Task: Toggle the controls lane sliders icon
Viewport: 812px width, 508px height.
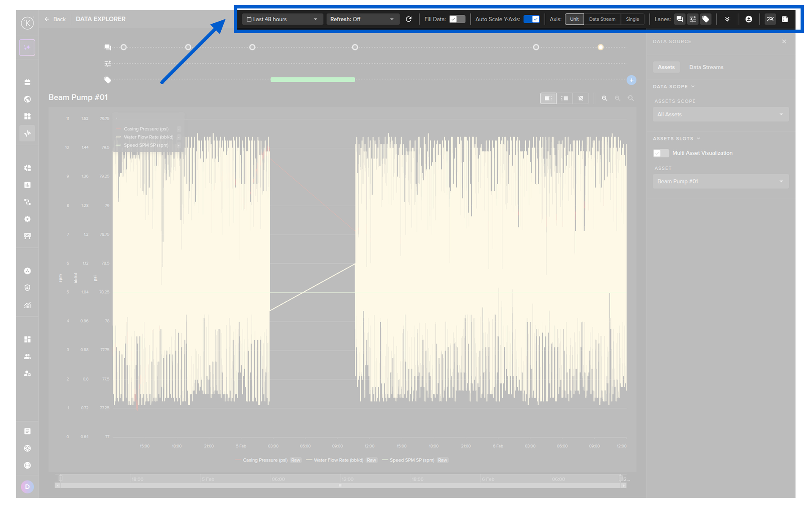Action: pos(692,19)
